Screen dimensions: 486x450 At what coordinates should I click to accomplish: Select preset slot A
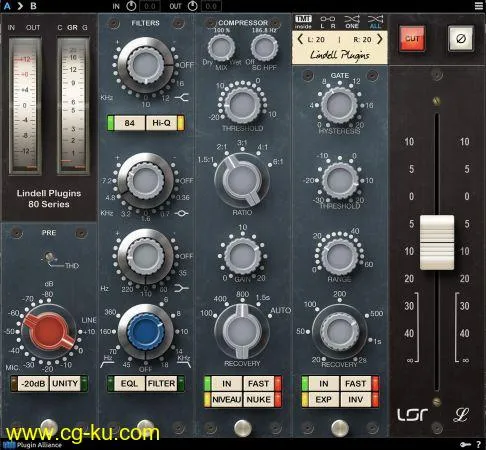pyautogui.click(x=7, y=6)
